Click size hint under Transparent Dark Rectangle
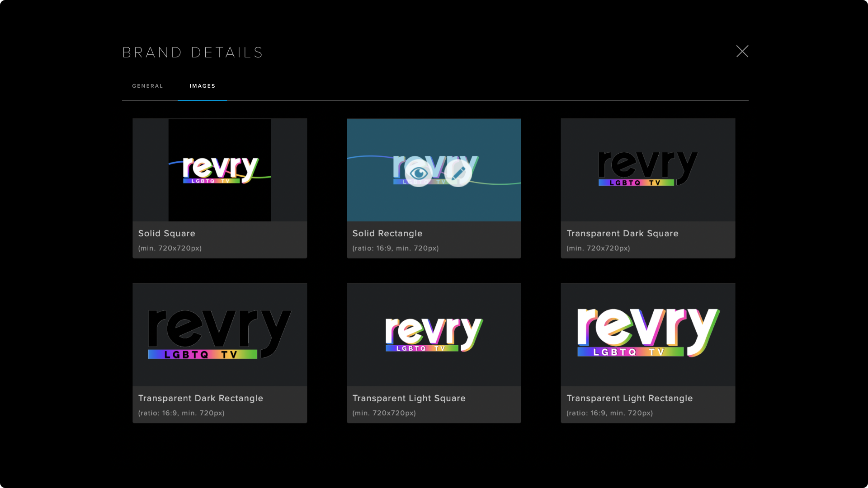The image size is (868, 488). [181, 413]
